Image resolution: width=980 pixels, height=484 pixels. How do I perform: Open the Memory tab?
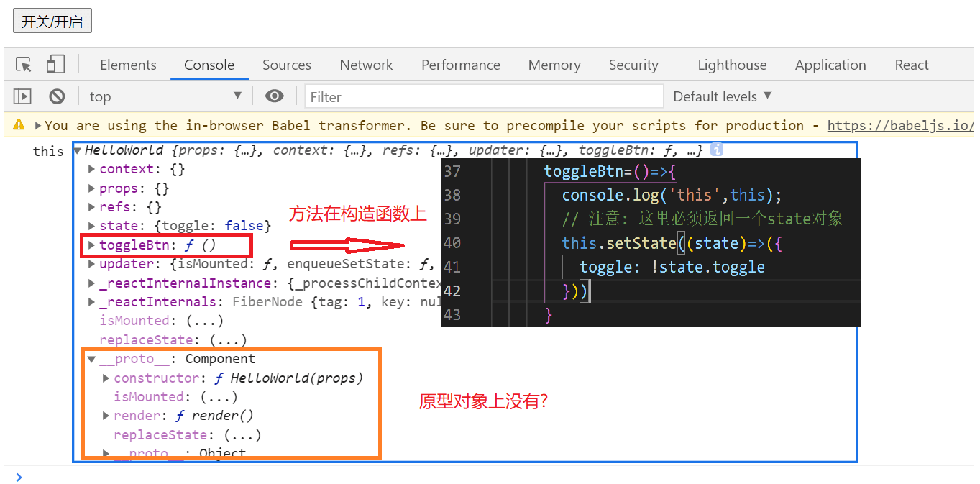pos(554,65)
